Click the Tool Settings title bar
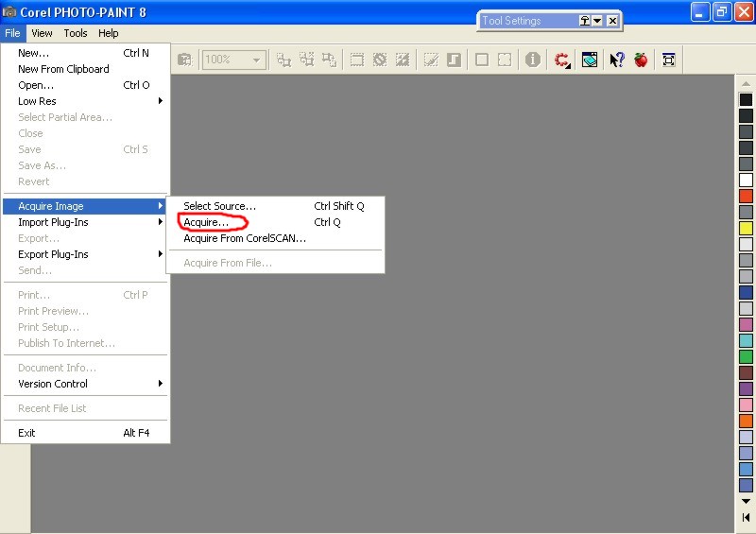The height and width of the screenshot is (534, 756). coord(528,21)
